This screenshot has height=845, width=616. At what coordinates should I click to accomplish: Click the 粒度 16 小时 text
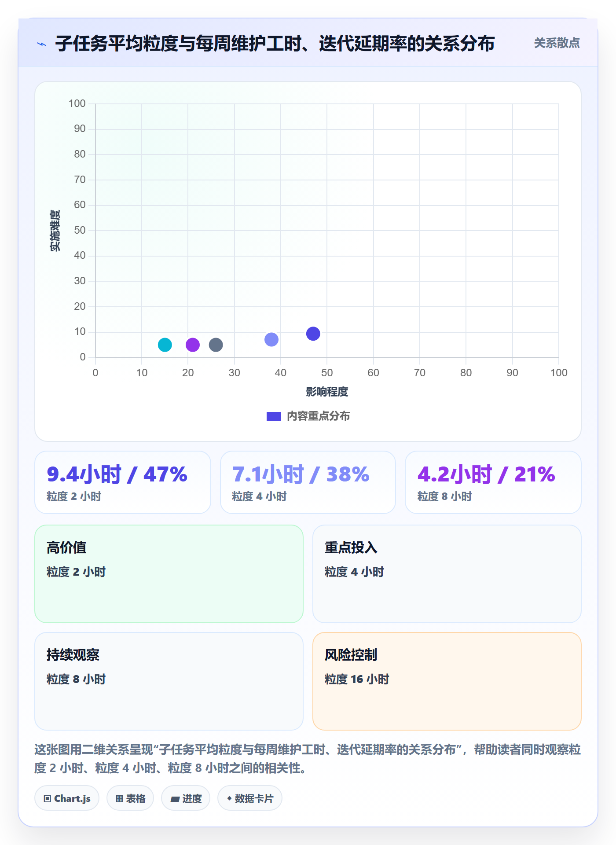[357, 679]
